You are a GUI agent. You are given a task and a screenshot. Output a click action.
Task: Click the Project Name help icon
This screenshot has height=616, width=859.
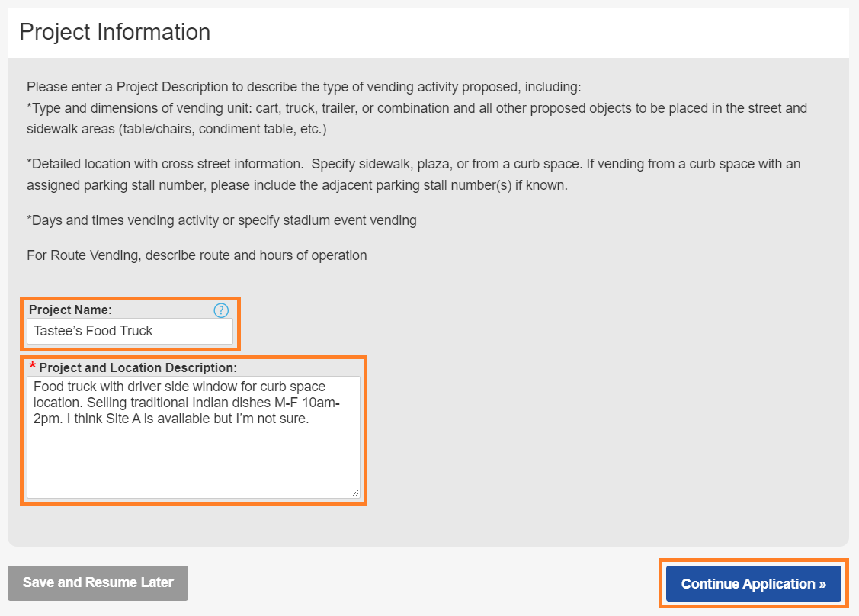click(x=221, y=310)
